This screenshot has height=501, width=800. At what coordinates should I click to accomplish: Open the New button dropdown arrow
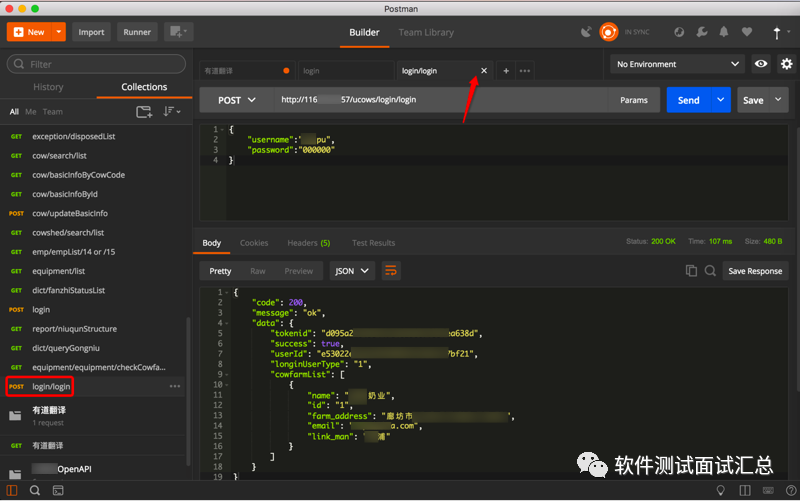pos(59,32)
